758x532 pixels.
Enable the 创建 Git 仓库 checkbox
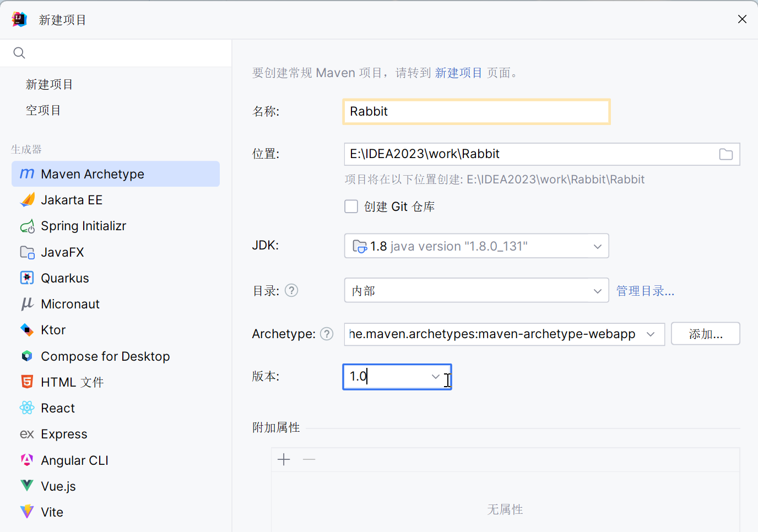click(x=351, y=207)
